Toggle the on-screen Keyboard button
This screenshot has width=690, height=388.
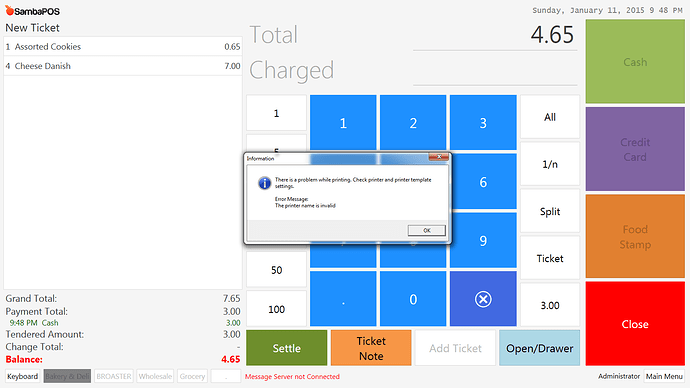click(x=22, y=376)
